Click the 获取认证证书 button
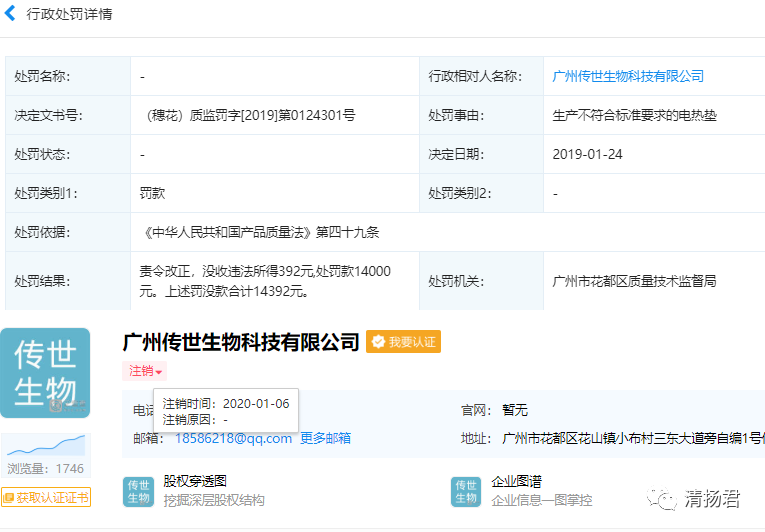The image size is (765, 532). tap(46, 497)
